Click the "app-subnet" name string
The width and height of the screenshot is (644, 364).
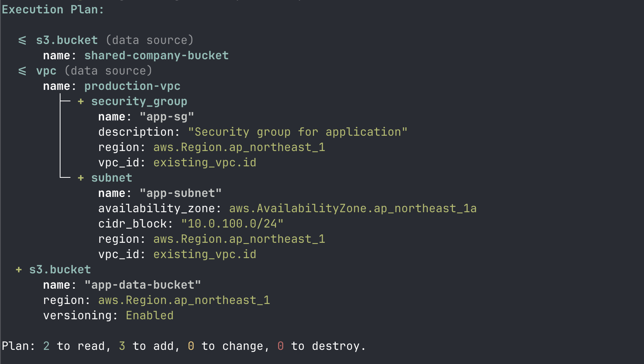(180, 193)
